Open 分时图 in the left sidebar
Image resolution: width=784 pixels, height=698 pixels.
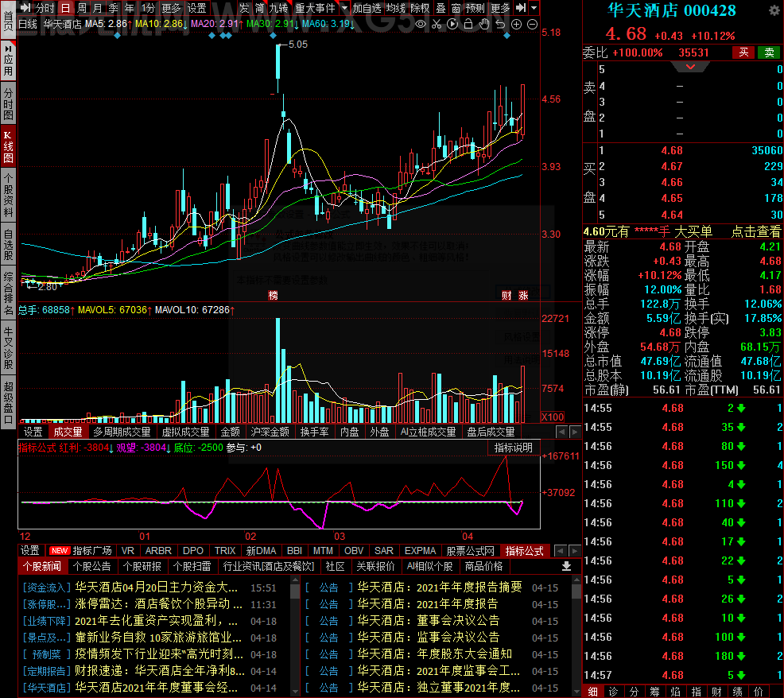(8, 104)
